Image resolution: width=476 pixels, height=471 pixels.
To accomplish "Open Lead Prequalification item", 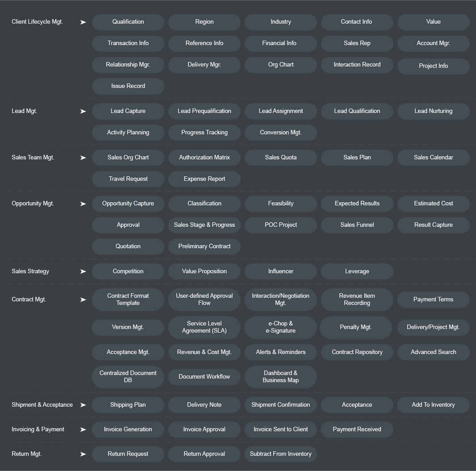I will [x=205, y=111].
